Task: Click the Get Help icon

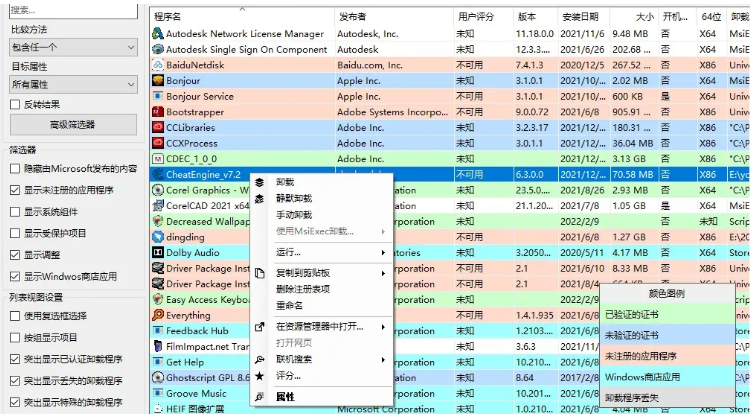Action: 157,362
